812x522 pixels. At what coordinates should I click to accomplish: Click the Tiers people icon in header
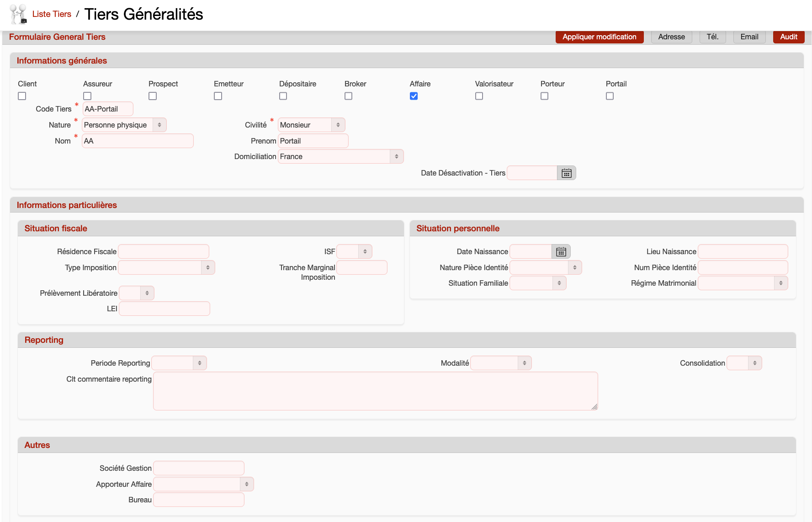pos(18,14)
